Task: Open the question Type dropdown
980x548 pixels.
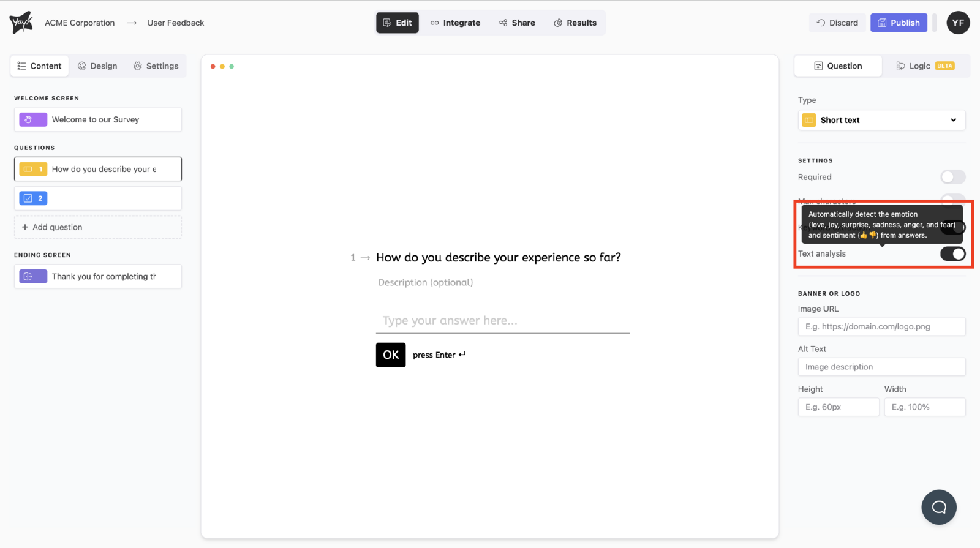Action: click(x=881, y=120)
